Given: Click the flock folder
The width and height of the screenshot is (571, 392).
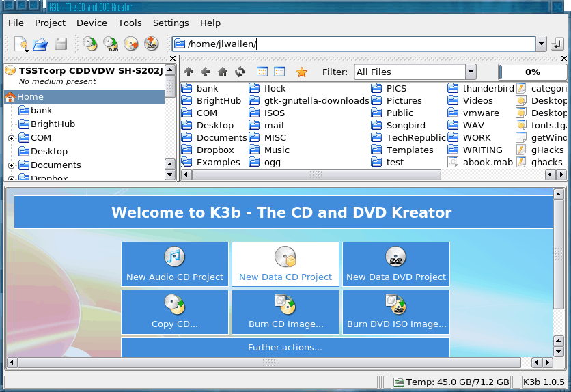Looking at the screenshot, I should pos(268,89).
